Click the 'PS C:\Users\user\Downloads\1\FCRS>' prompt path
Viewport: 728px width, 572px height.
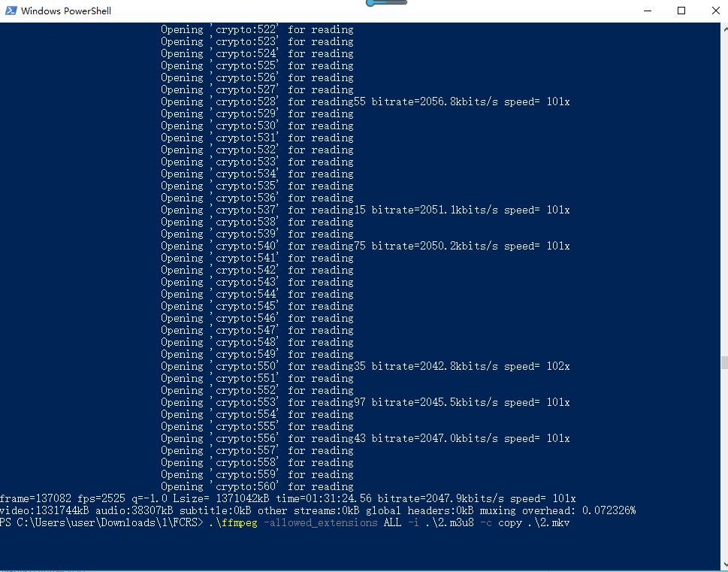(101, 522)
